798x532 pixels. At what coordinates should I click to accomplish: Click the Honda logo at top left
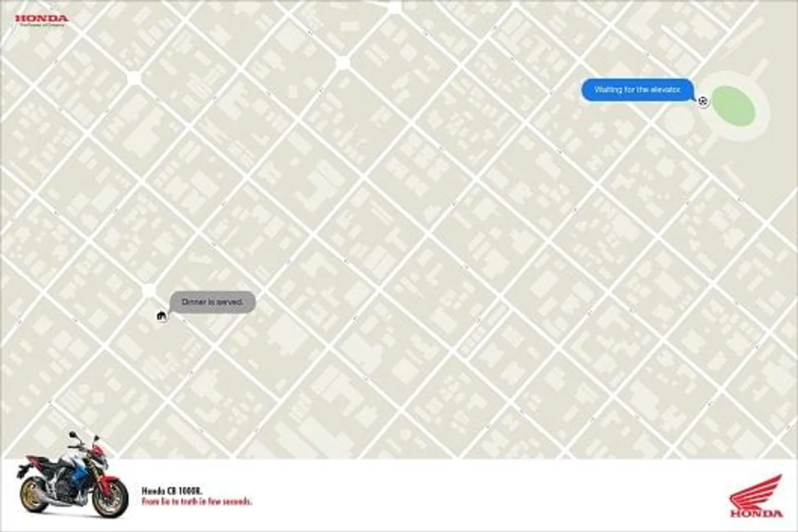pyautogui.click(x=41, y=20)
